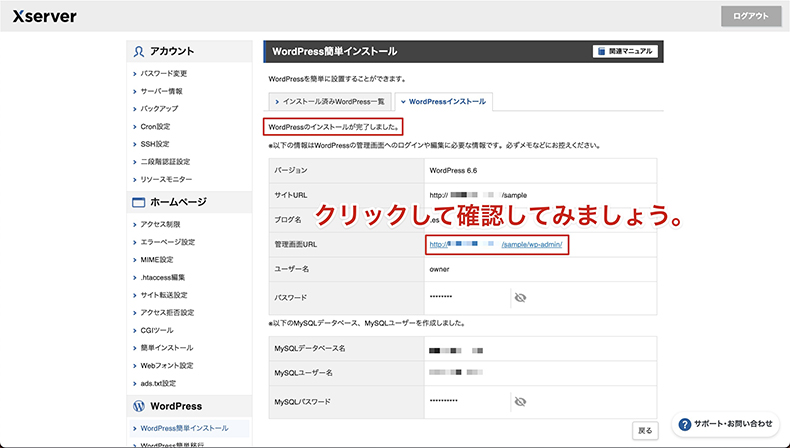The height and width of the screenshot is (448, 790).
Task: Open Webフォント設定 in sidebar
Action: 167,365
